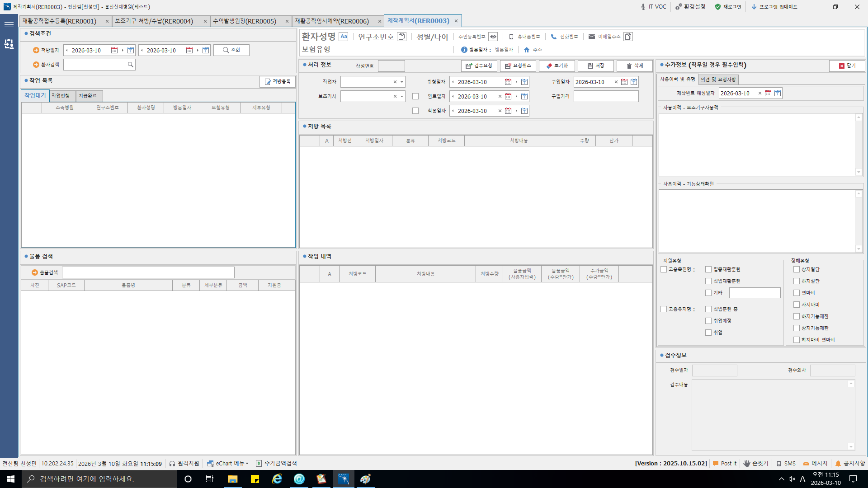Click the 삭제 delete button
868x488 pixels.
[x=635, y=66]
